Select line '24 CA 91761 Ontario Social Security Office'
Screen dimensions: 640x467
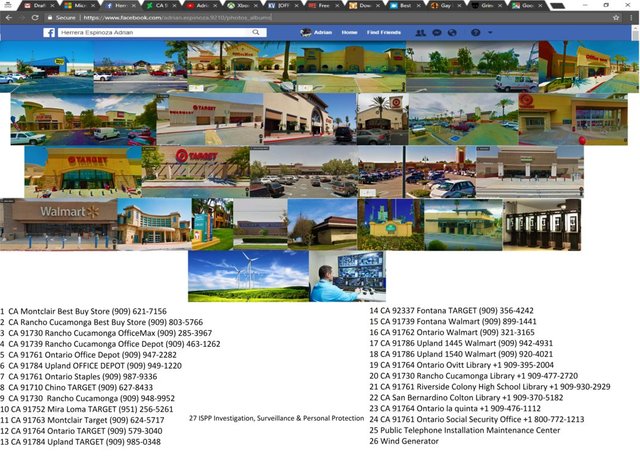[x=477, y=419]
